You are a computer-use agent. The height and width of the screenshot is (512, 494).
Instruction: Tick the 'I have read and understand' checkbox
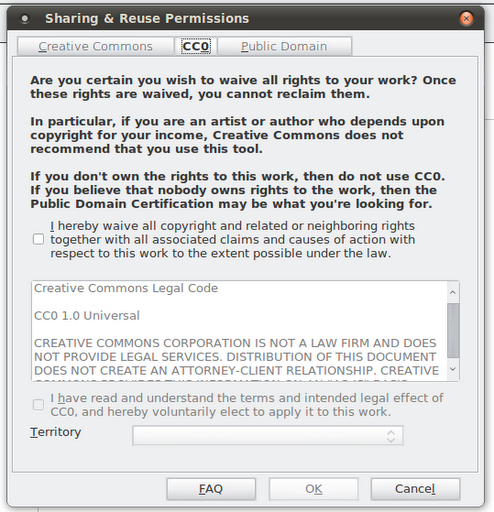pyautogui.click(x=39, y=405)
